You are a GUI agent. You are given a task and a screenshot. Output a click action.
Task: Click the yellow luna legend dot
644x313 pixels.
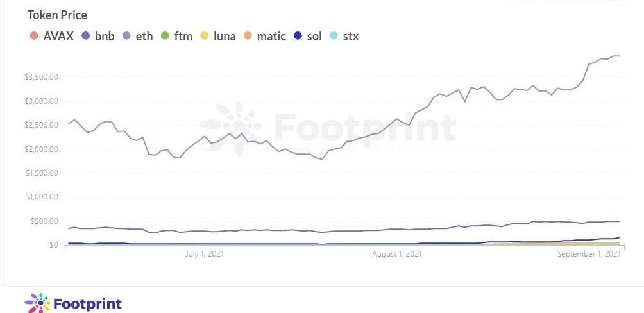[x=205, y=36]
